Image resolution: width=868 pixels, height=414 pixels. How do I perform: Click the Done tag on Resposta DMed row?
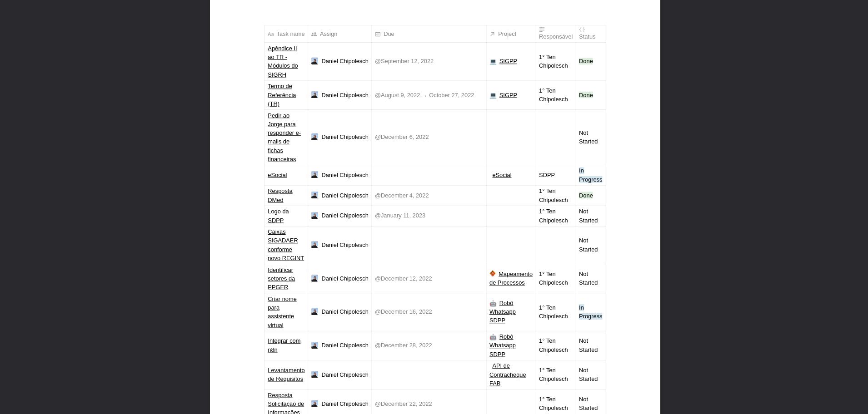point(585,195)
